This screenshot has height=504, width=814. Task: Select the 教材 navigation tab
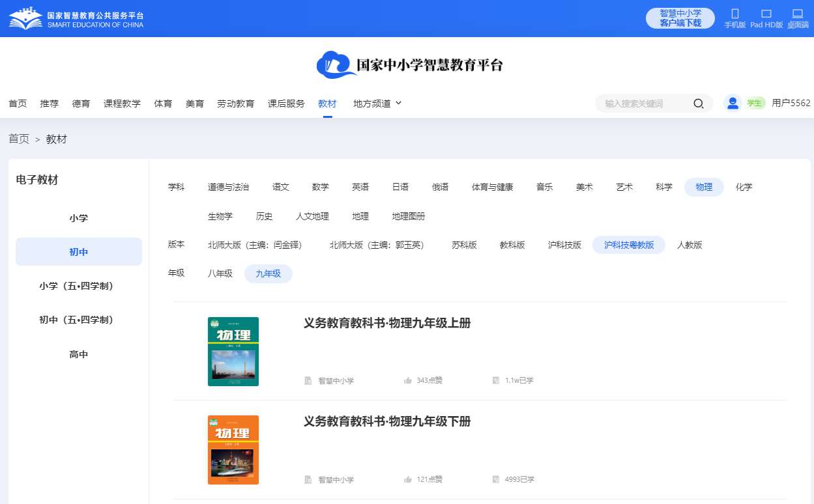(x=327, y=104)
